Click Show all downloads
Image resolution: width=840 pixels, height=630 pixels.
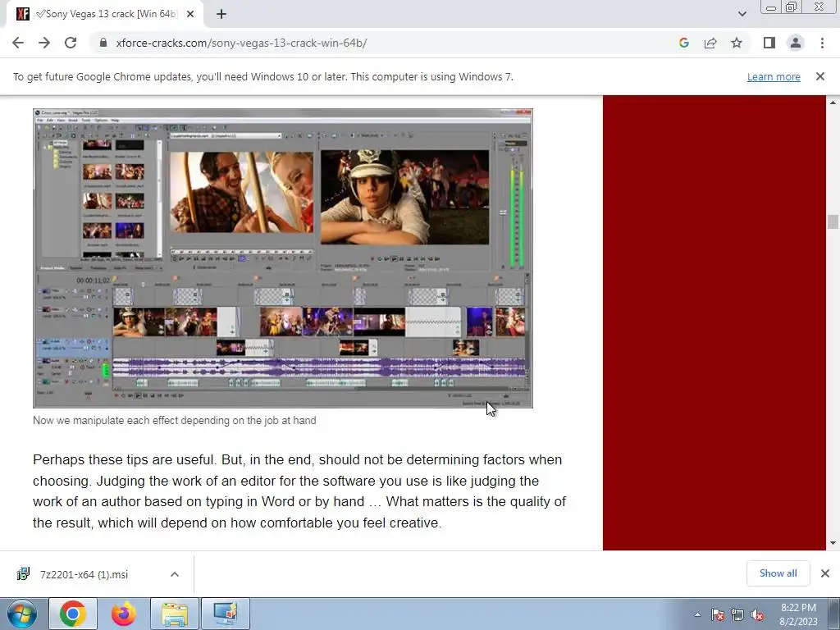(778, 573)
